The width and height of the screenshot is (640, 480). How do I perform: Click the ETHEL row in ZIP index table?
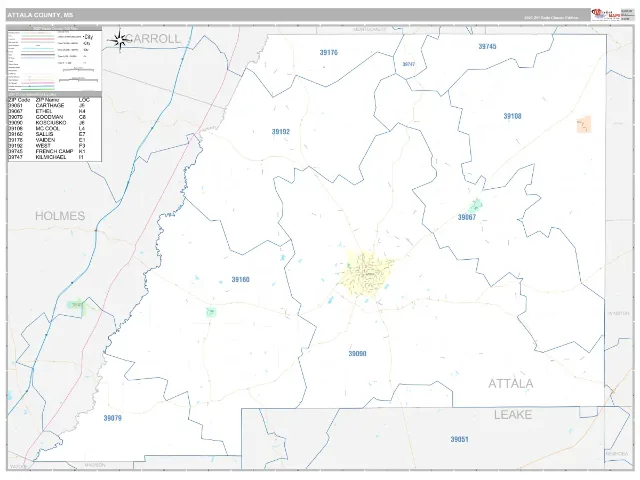(55, 111)
